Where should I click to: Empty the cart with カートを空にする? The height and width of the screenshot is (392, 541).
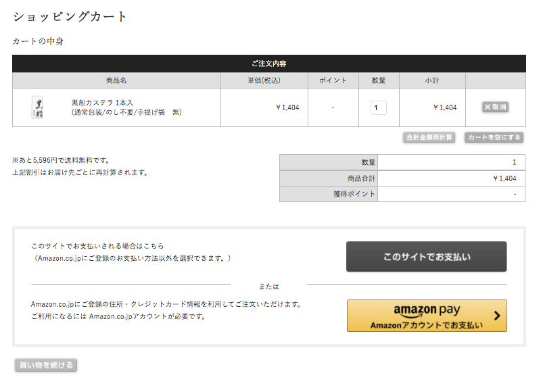pyautogui.click(x=494, y=137)
